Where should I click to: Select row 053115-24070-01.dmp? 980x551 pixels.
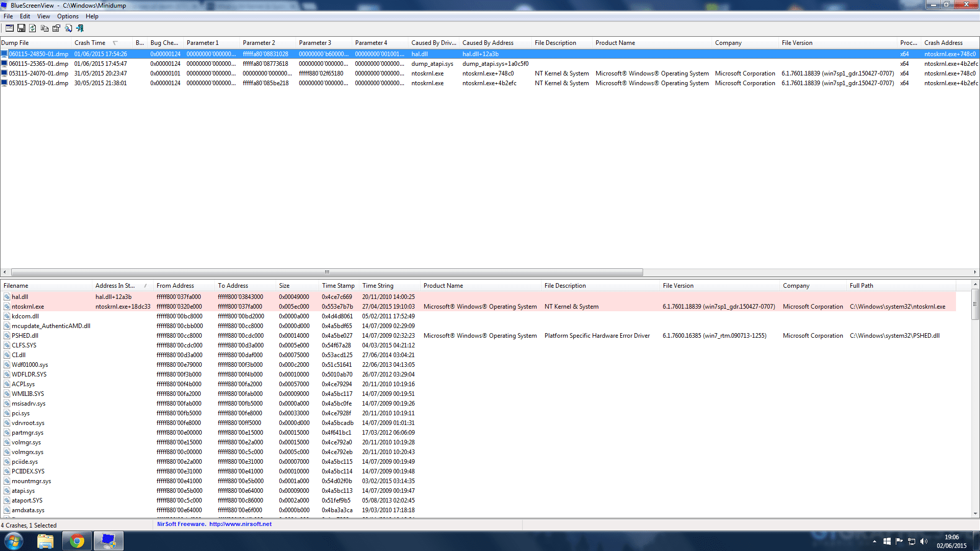pos(489,73)
